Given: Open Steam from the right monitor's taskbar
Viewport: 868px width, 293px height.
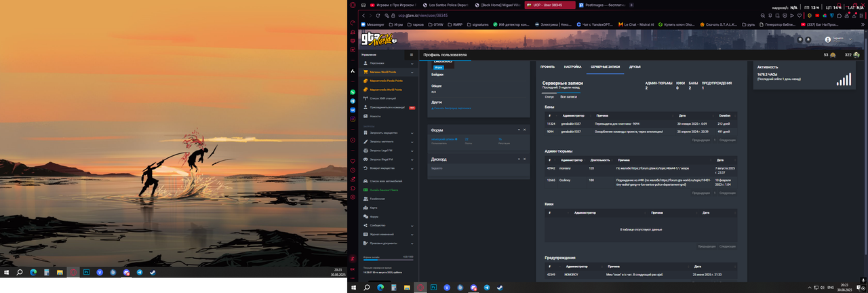Looking at the screenshot, I should (x=500, y=288).
